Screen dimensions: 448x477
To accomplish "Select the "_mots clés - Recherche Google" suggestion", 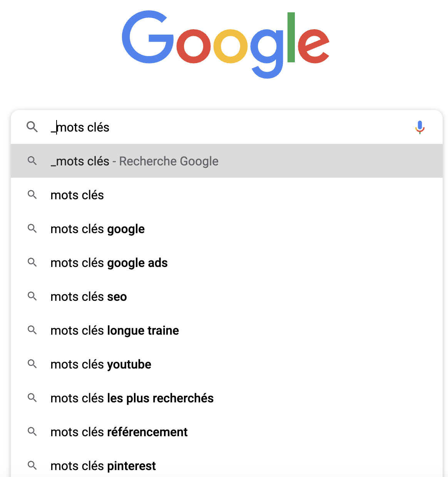I will 134,161.
